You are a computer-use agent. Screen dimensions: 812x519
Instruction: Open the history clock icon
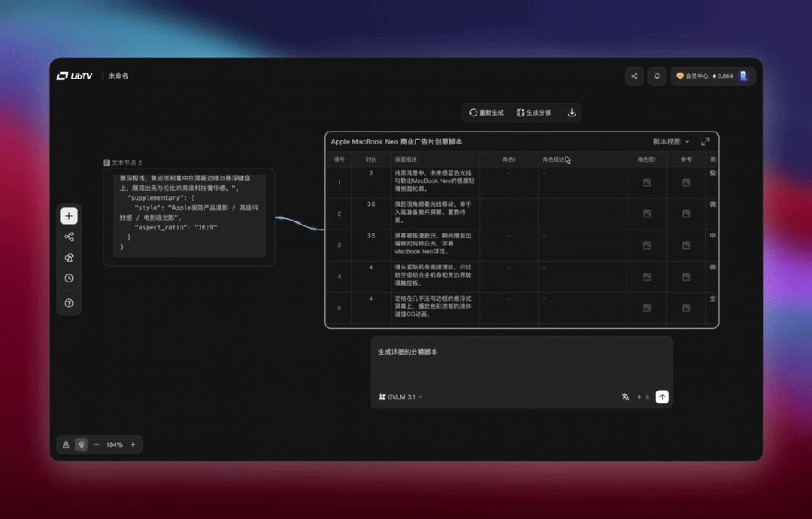point(69,278)
